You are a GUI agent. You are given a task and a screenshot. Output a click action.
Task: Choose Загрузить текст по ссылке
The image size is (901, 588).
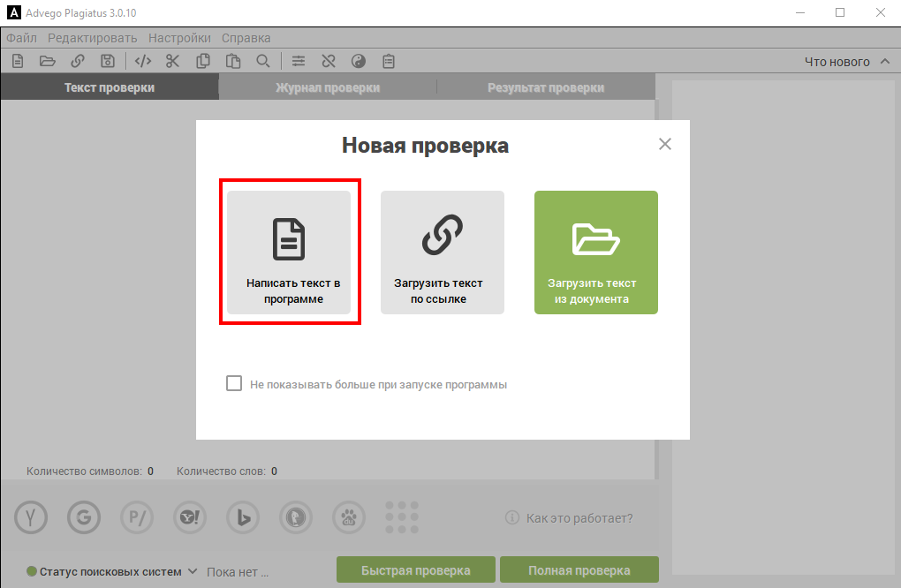coord(443,253)
